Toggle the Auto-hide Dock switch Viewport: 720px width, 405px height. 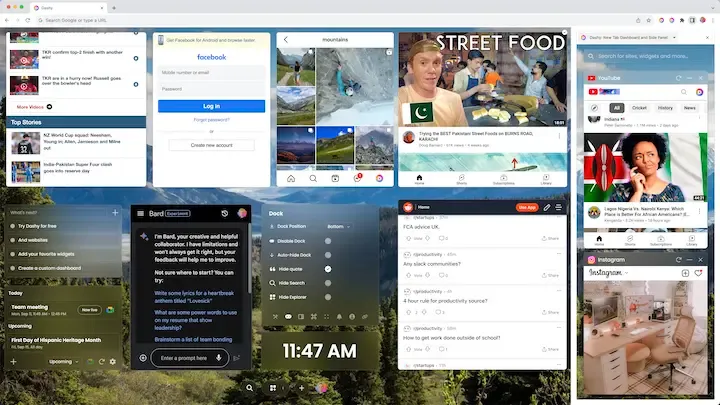[328, 255]
